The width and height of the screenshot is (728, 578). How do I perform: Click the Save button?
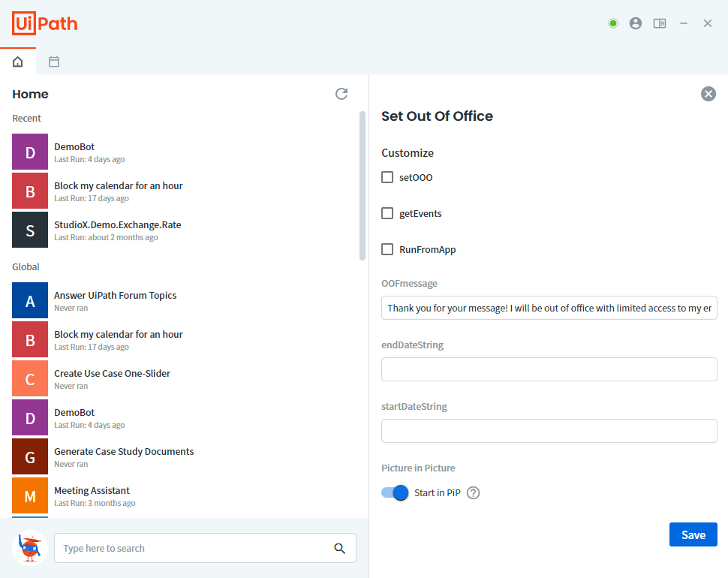pos(693,534)
